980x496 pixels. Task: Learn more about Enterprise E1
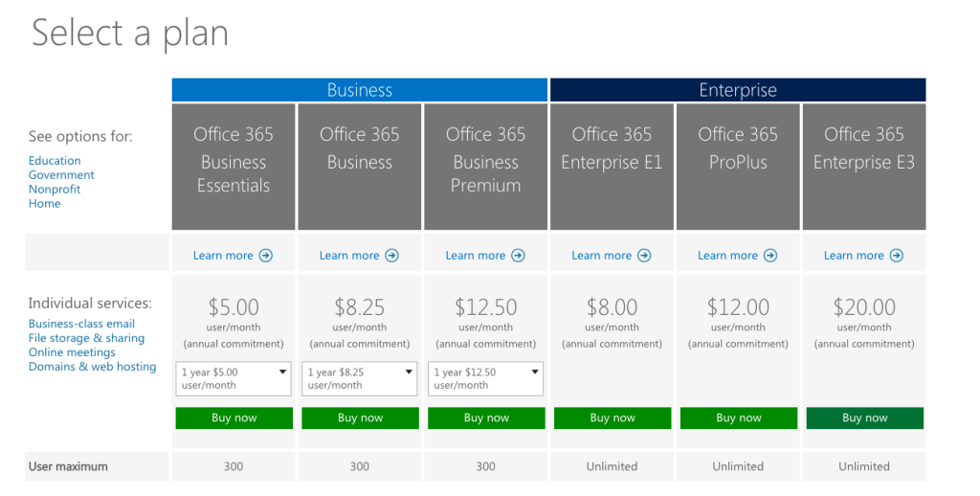click(x=602, y=256)
